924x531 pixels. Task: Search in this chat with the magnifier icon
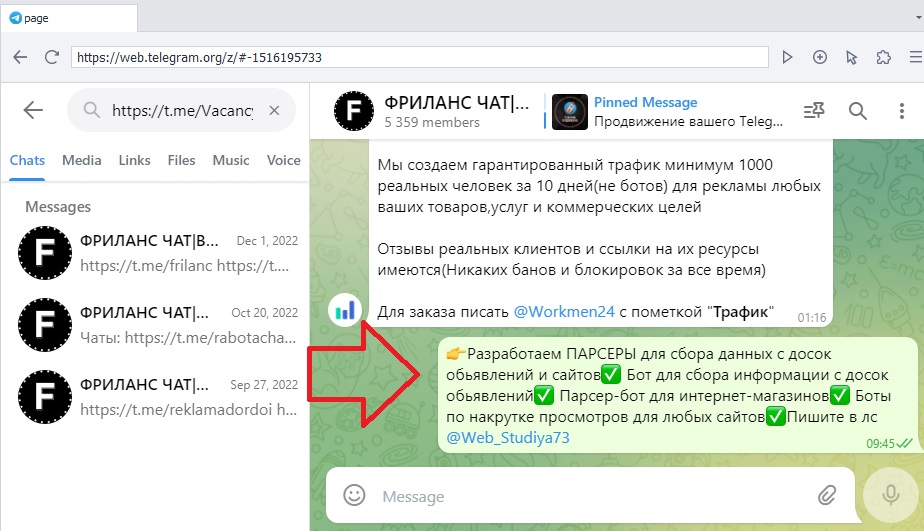(x=857, y=110)
